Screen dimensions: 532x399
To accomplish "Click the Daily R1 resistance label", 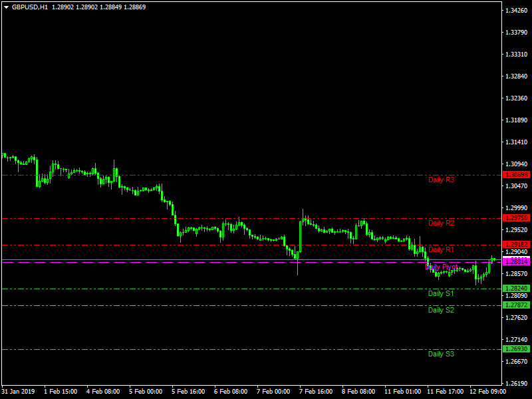I will point(441,250).
